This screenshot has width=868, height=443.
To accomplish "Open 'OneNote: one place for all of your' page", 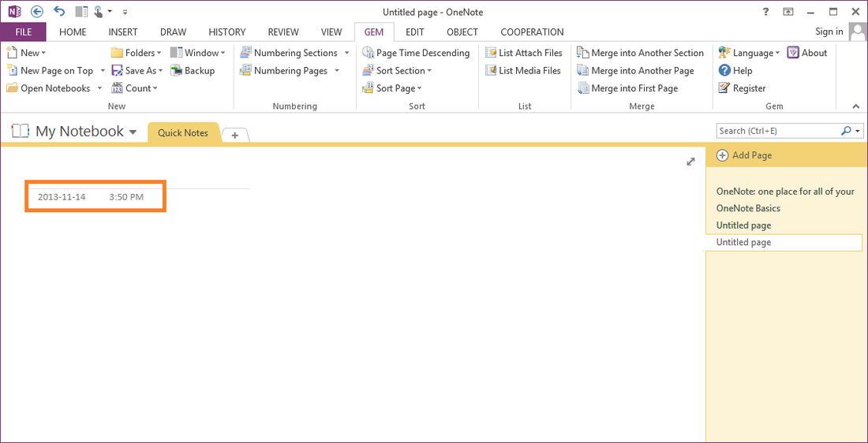I will [x=785, y=192].
